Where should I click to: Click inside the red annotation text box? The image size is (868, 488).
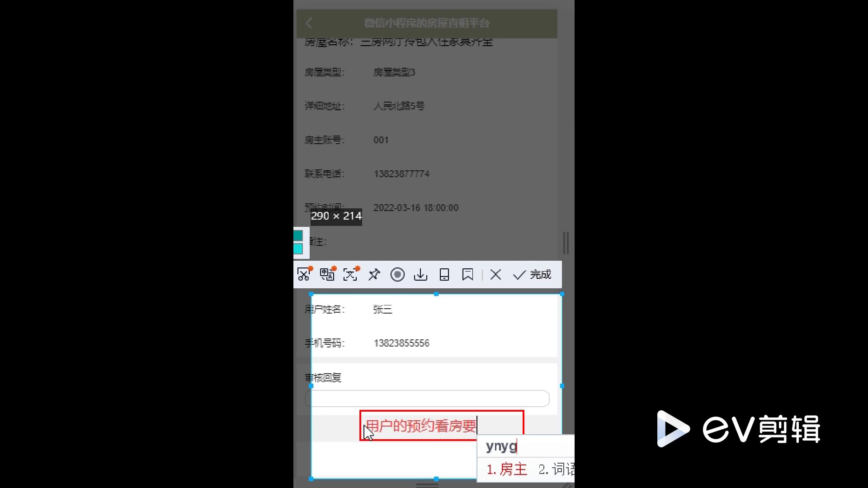point(441,425)
